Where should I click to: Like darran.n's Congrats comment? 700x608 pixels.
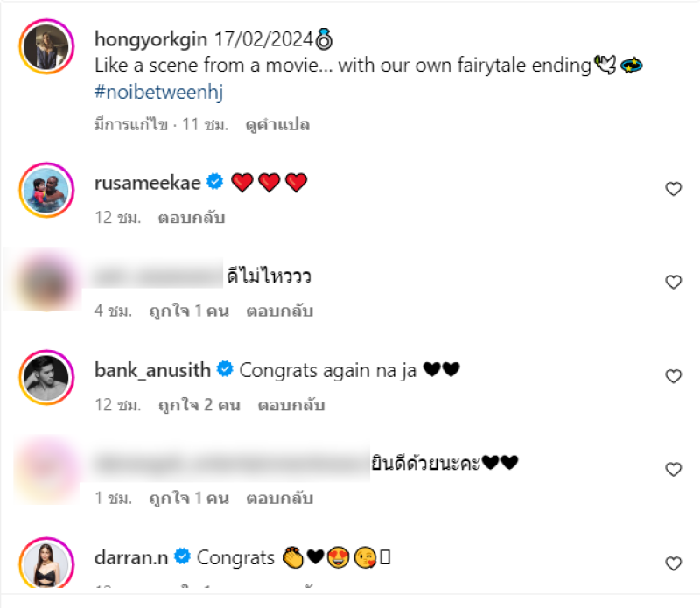coord(673,563)
